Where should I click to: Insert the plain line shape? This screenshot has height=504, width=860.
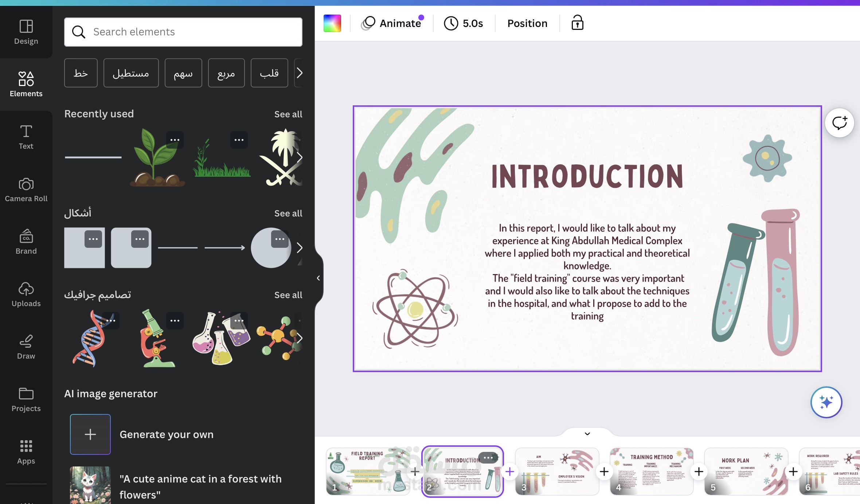[178, 248]
